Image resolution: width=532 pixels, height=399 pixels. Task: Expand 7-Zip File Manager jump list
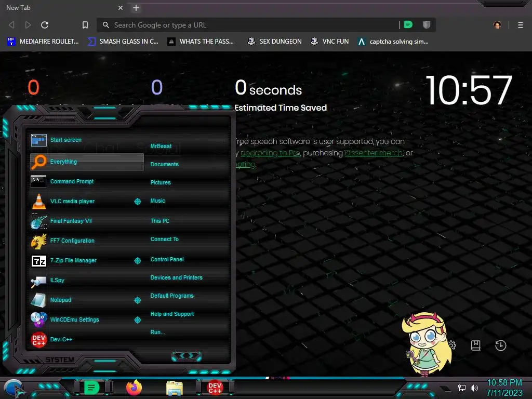138,261
